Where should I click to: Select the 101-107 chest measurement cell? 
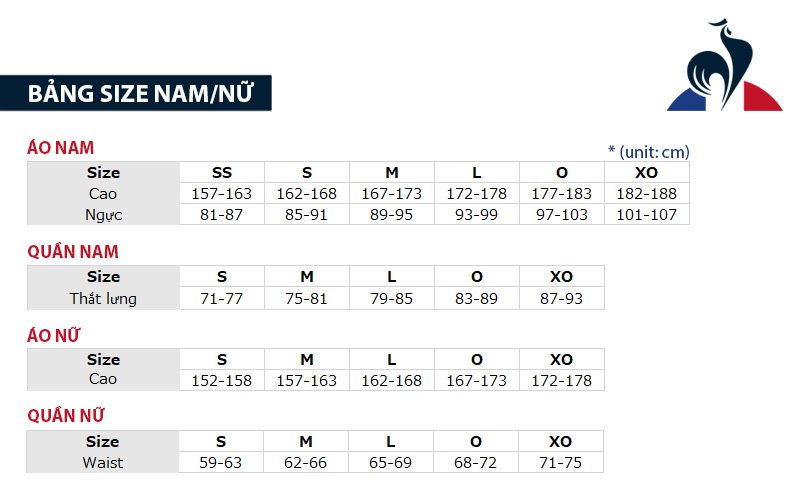[646, 215]
